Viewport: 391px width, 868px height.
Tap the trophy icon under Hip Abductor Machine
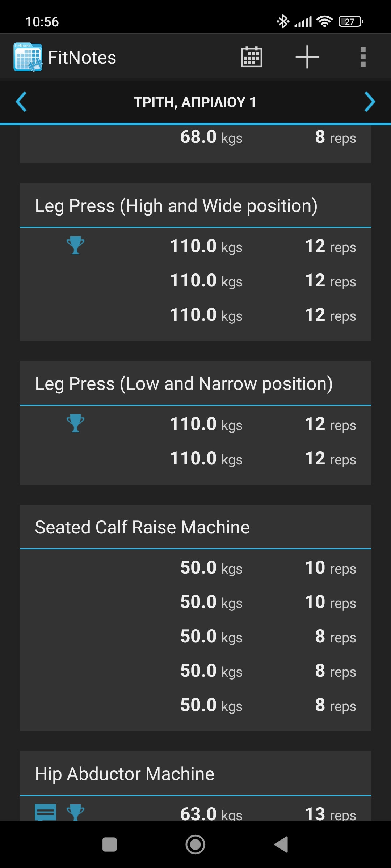pyautogui.click(x=75, y=812)
